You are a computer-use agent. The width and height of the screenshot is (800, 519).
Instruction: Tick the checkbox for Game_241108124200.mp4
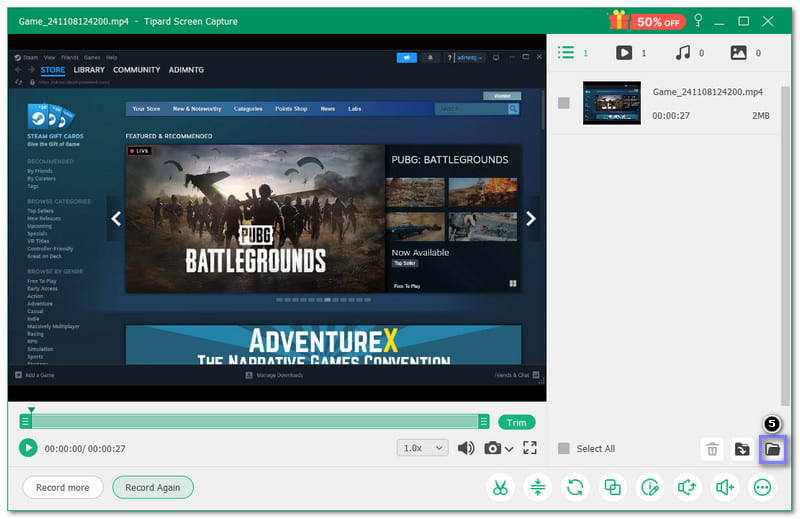click(x=564, y=103)
